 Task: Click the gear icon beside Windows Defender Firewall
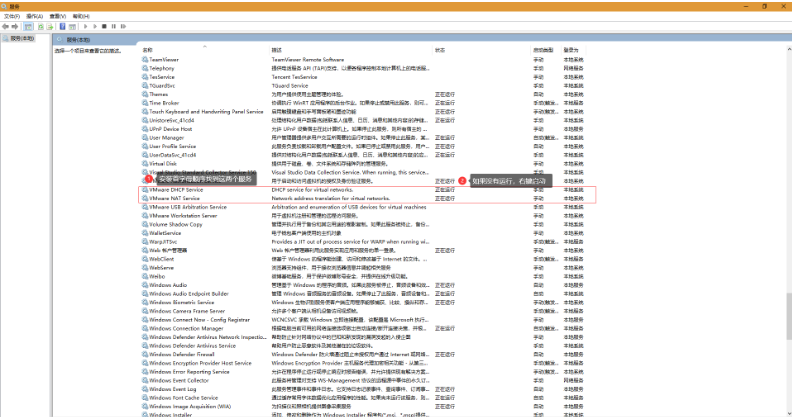tap(145, 354)
